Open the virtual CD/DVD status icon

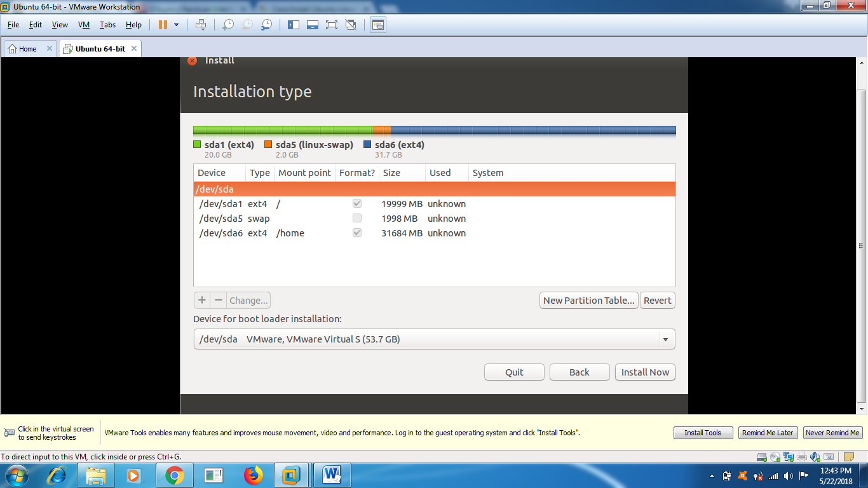tap(776, 456)
